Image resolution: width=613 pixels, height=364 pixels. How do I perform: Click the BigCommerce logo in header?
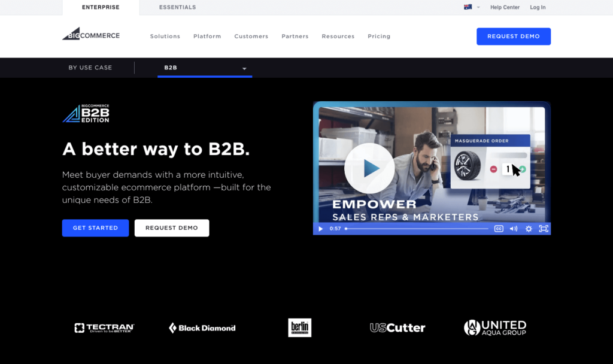(x=91, y=34)
